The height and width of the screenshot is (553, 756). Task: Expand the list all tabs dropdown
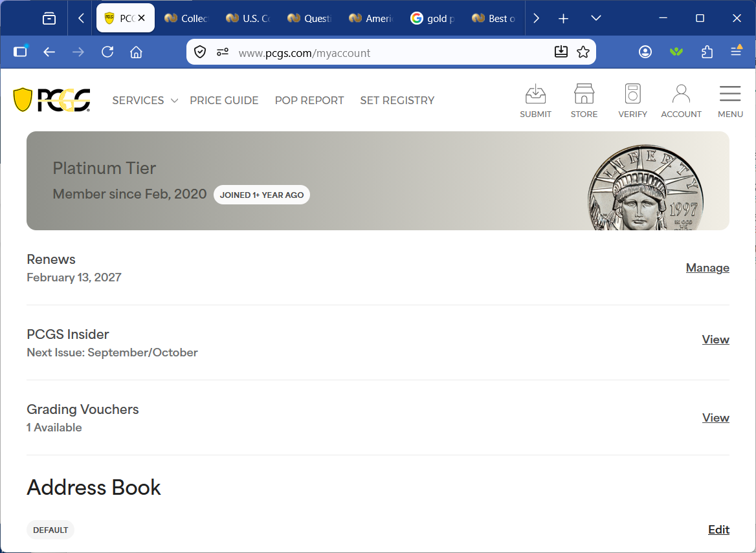point(596,18)
